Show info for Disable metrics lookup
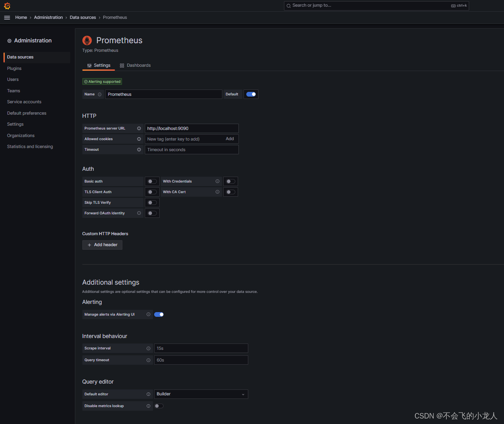The image size is (504, 424). 148,406
